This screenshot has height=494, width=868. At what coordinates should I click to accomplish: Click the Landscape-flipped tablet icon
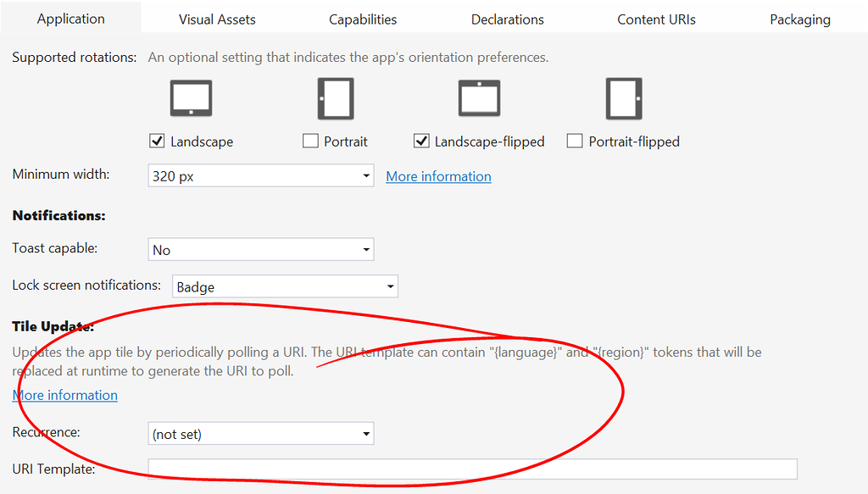click(x=480, y=98)
